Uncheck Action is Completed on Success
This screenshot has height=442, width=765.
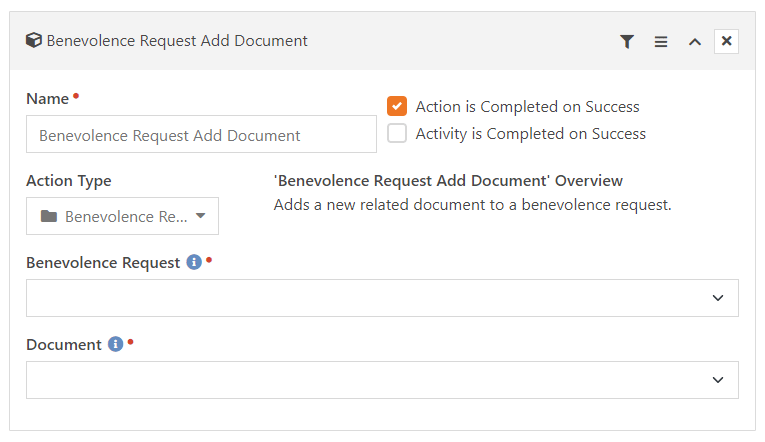397,106
